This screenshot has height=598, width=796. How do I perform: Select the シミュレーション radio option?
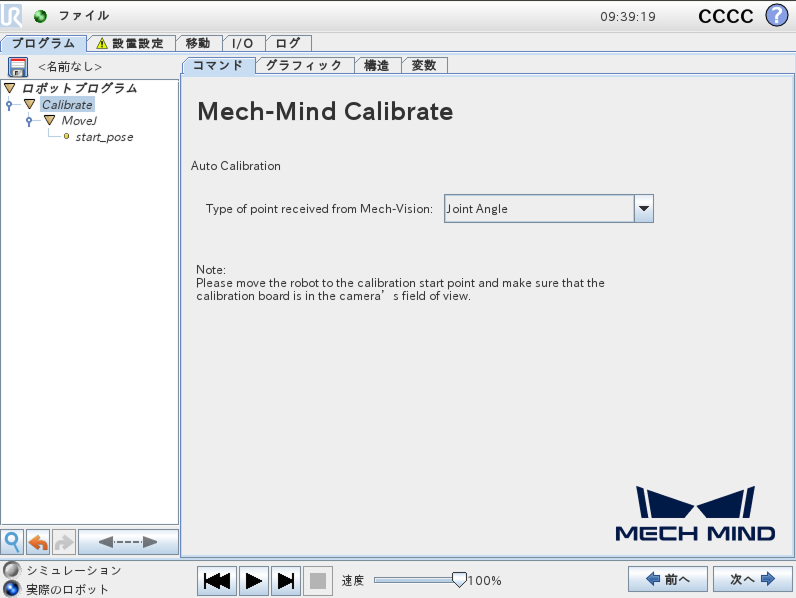pos(11,570)
